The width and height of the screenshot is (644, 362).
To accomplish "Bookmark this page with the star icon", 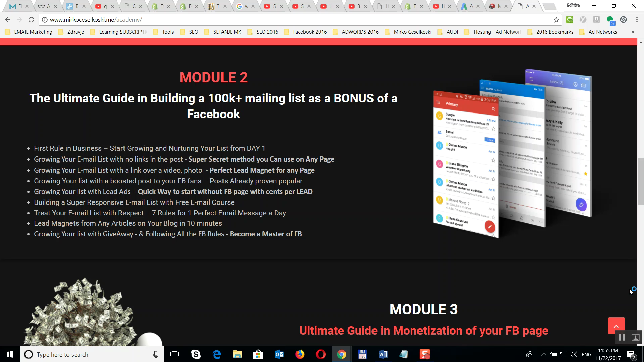I will coord(556,20).
